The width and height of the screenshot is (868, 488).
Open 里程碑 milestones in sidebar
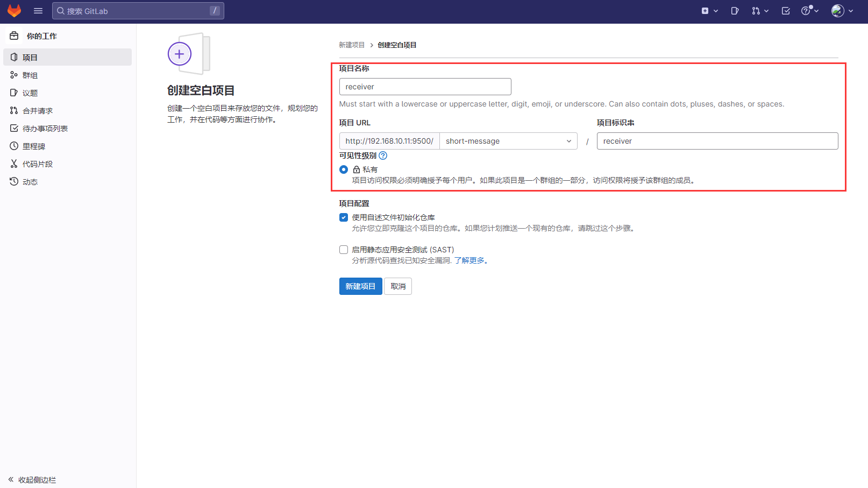[x=33, y=146]
